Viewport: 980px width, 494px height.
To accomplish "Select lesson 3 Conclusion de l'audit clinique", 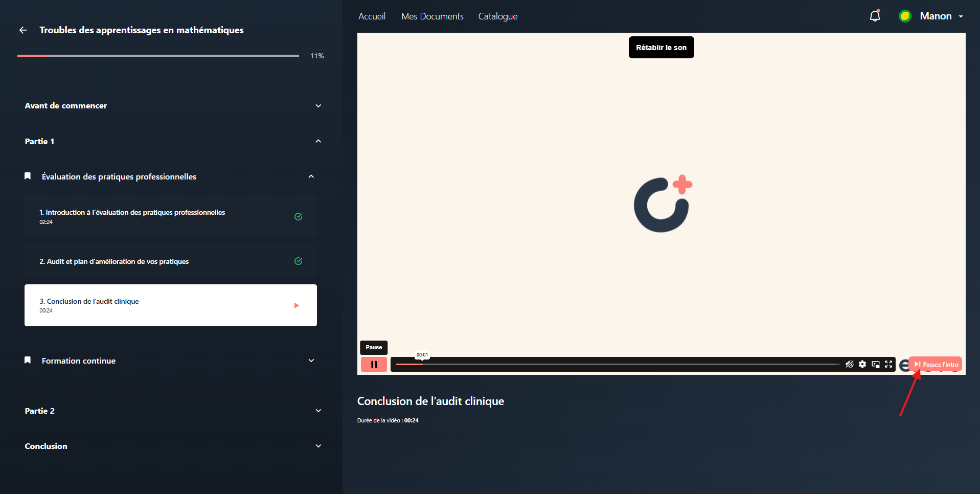I will (x=171, y=305).
